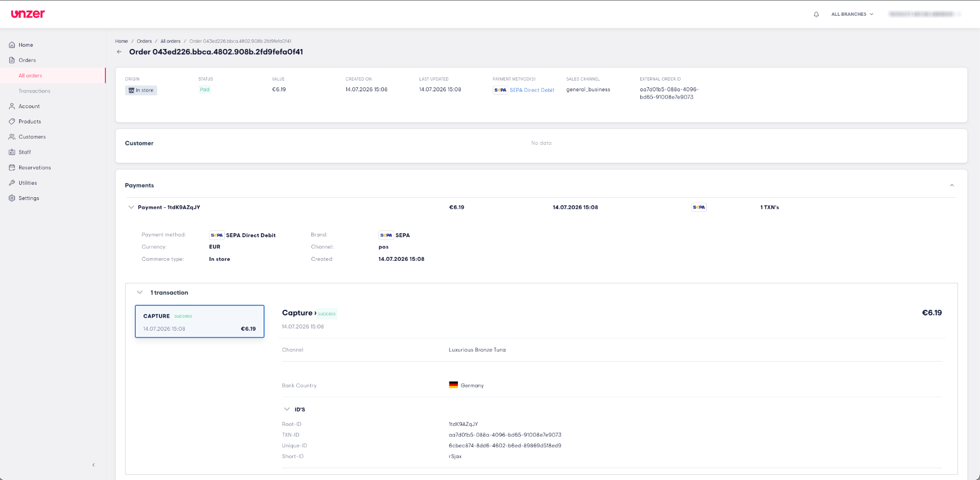Go back using the arrow beside order title
The height and width of the screenshot is (480, 980).
pos(119,52)
